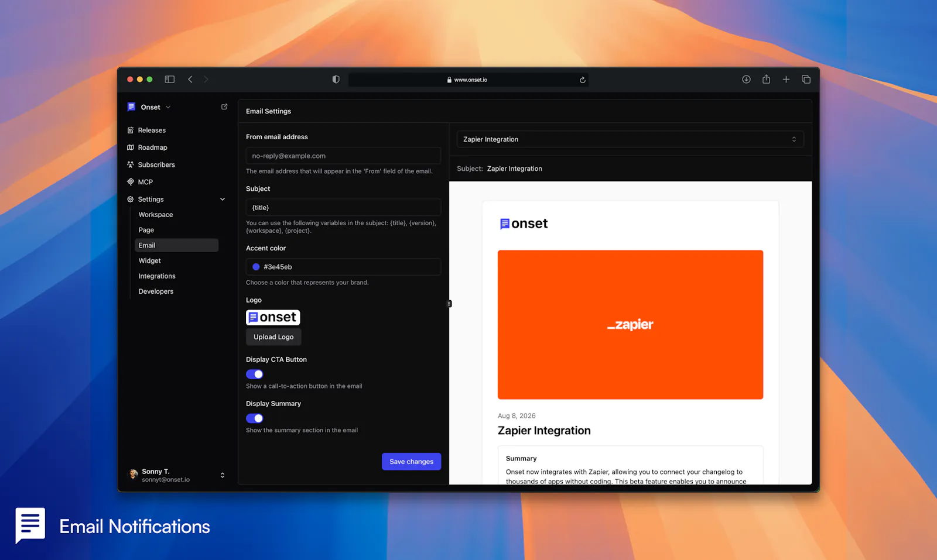Click the Aug 8, 2026 date text

(517, 416)
